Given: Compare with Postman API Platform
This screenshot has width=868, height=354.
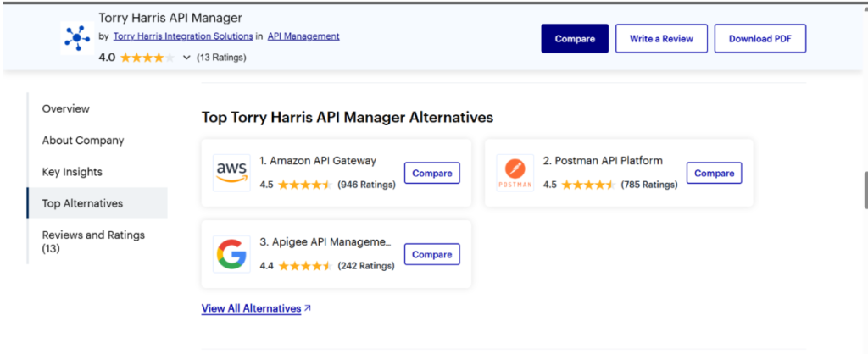Looking at the screenshot, I should coord(714,173).
